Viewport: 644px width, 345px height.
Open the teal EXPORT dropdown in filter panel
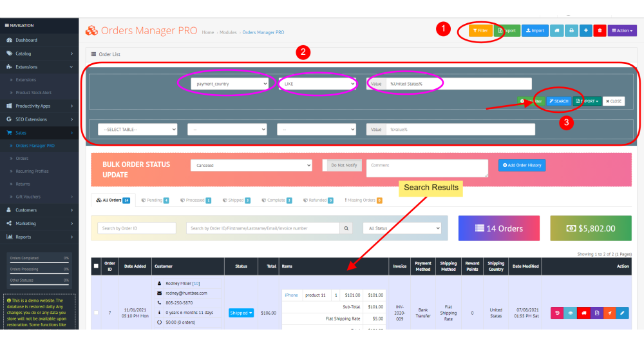(587, 101)
